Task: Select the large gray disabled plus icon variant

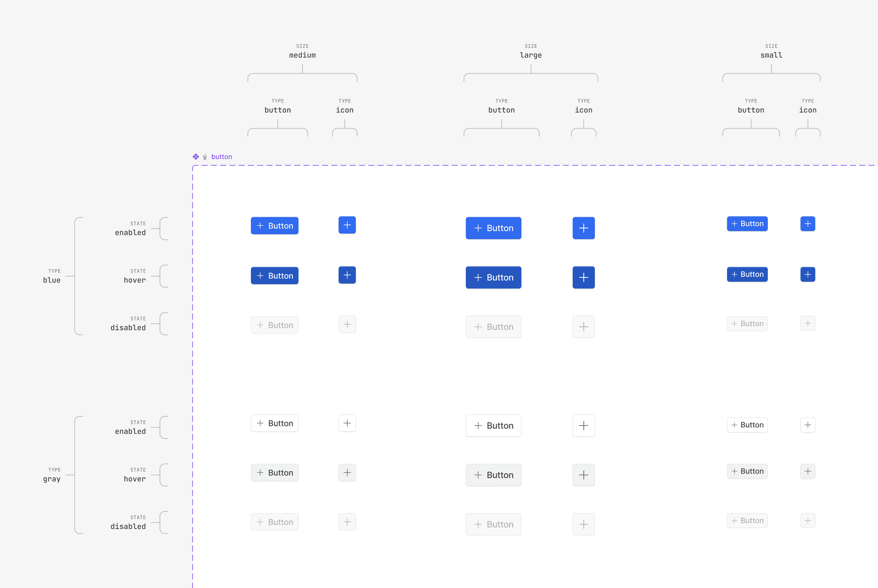Action: [584, 524]
